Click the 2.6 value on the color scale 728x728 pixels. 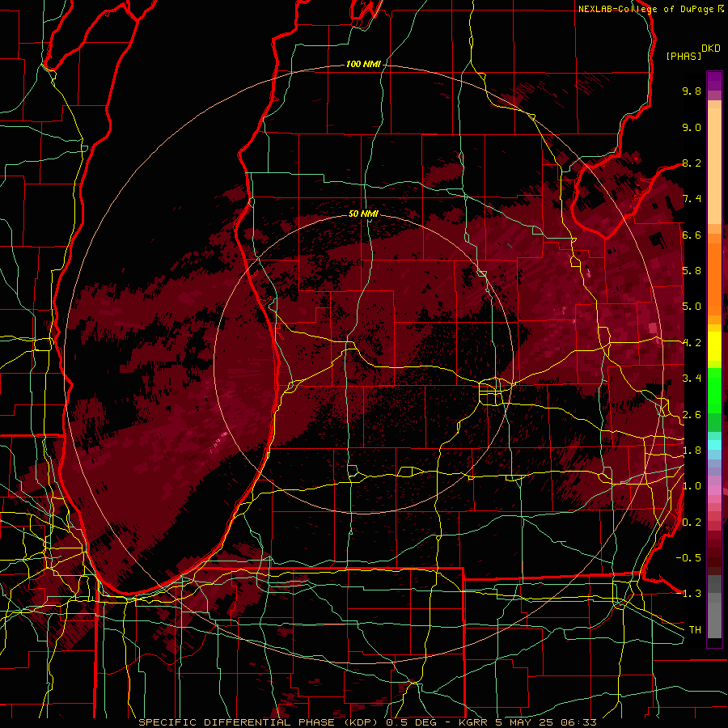692,415
